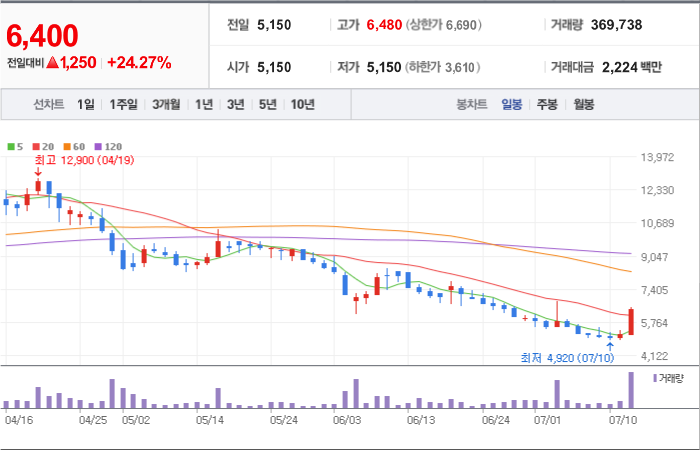The image size is (700, 450).
Task: Click the latest large red candlestick
Action: tap(631, 321)
